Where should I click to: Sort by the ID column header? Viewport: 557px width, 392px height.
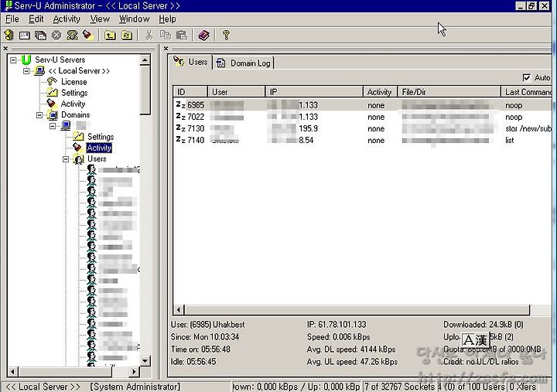pos(190,92)
